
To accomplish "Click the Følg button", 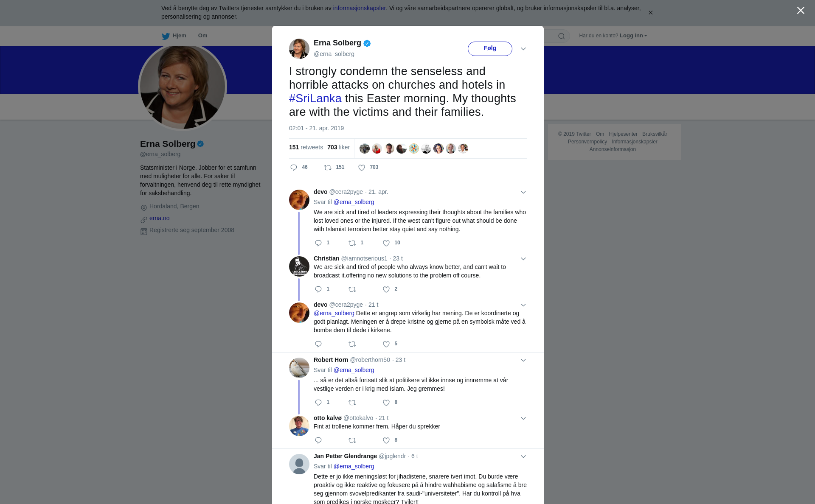I will [x=490, y=48].
